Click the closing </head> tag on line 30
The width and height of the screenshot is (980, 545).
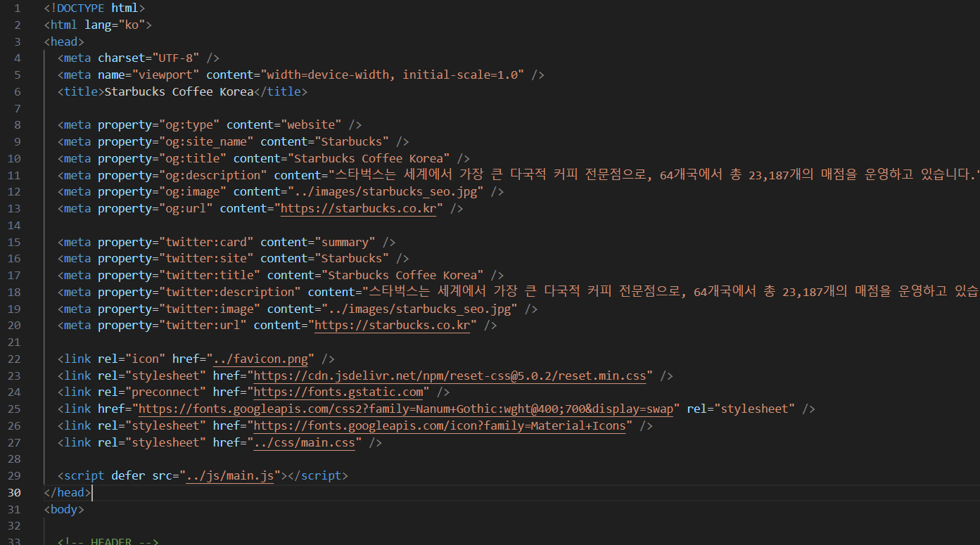pos(68,493)
